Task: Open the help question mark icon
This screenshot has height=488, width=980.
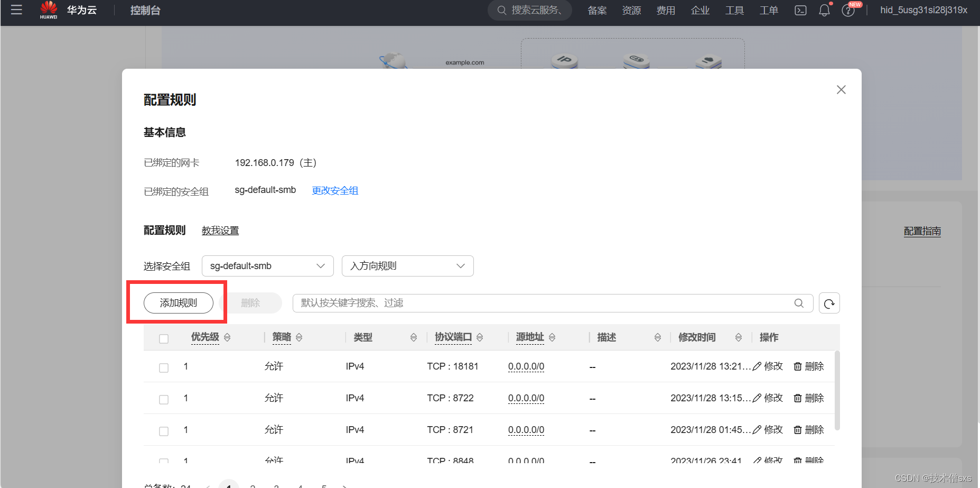Action: [x=848, y=11]
